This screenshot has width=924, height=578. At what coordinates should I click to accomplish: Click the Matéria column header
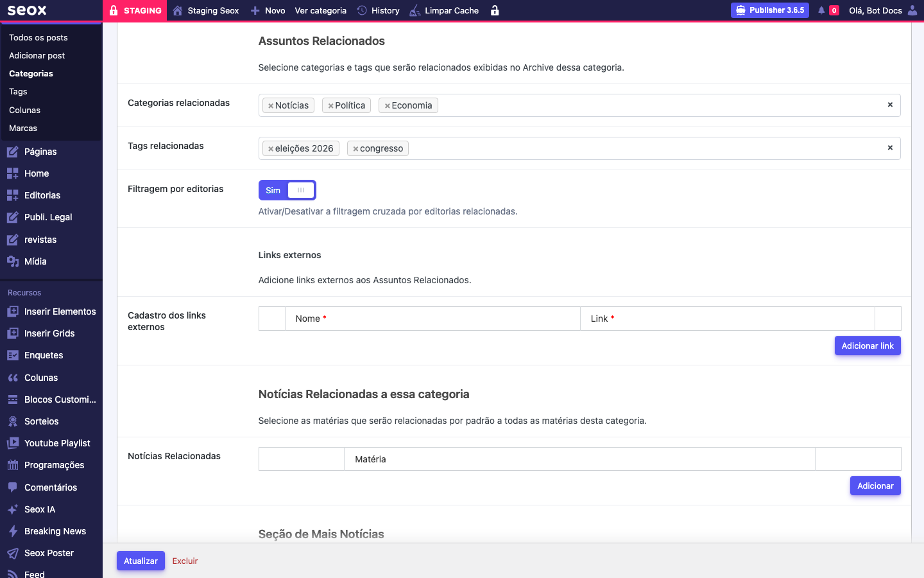(x=579, y=459)
